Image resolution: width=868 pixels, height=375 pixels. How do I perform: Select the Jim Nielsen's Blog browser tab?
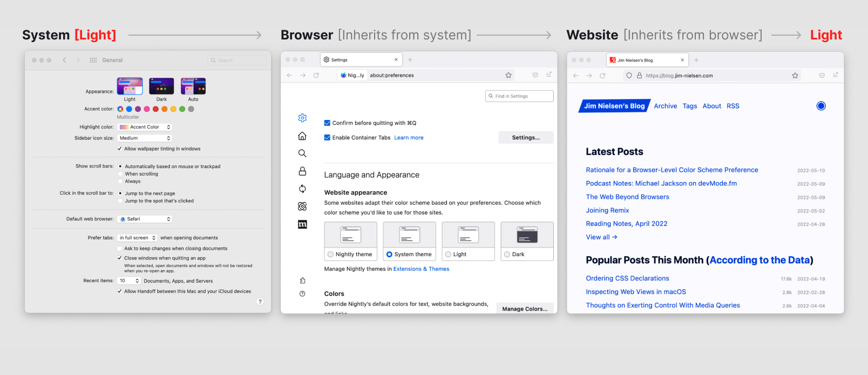647,60
